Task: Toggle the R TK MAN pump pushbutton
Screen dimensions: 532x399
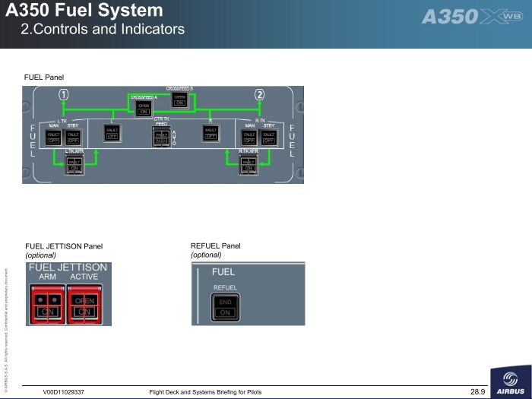Action: point(249,138)
